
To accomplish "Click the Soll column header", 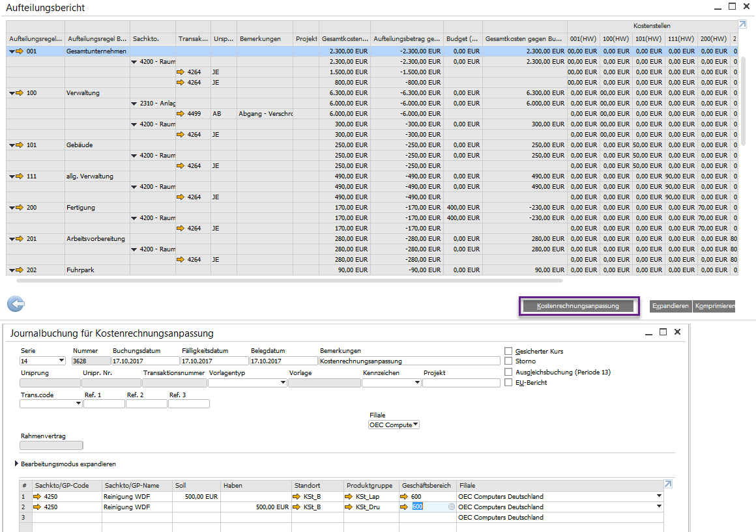I will (197, 485).
